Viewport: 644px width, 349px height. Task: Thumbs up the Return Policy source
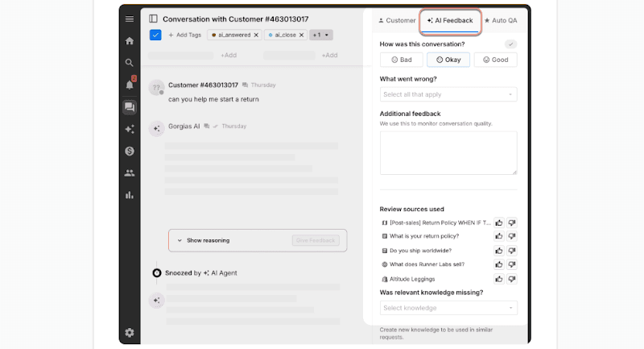point(499,222)
